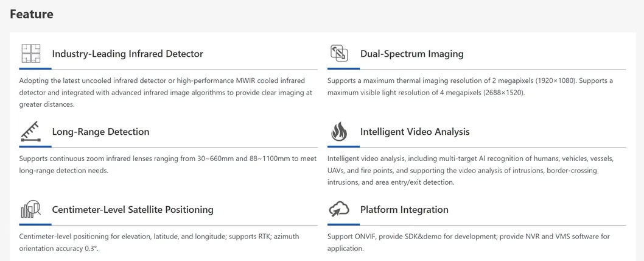Click the Intelligent Video Analysis flame icon
644x261 pixels.
[339, 131]
